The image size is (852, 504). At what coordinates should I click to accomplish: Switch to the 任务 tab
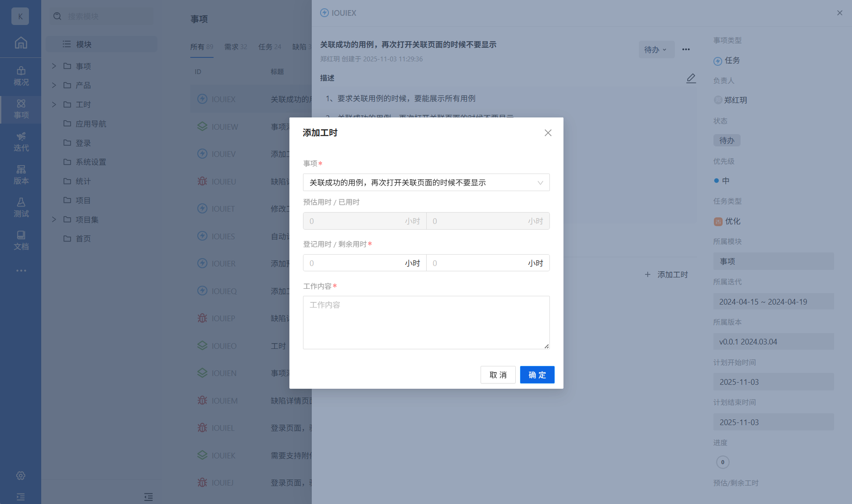click(269, 46)
